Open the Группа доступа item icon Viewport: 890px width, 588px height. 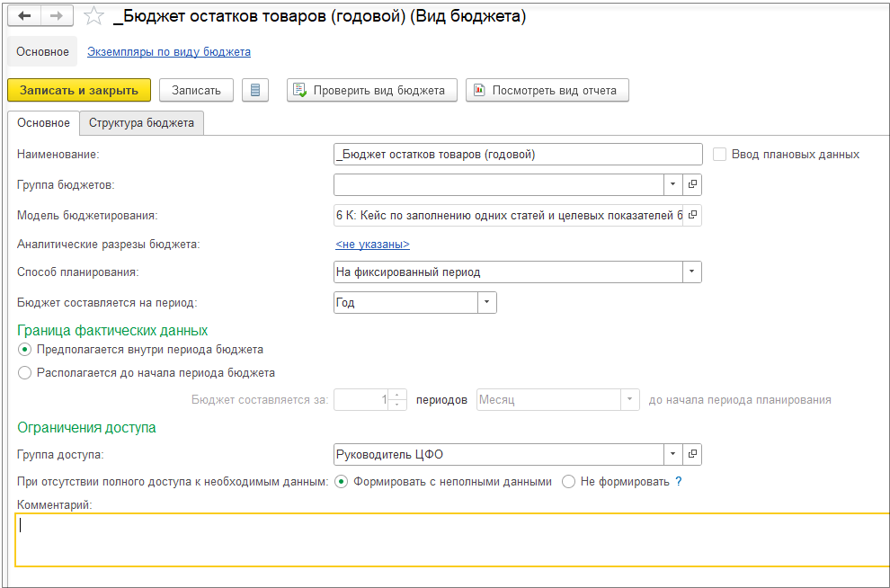point(692,454)
